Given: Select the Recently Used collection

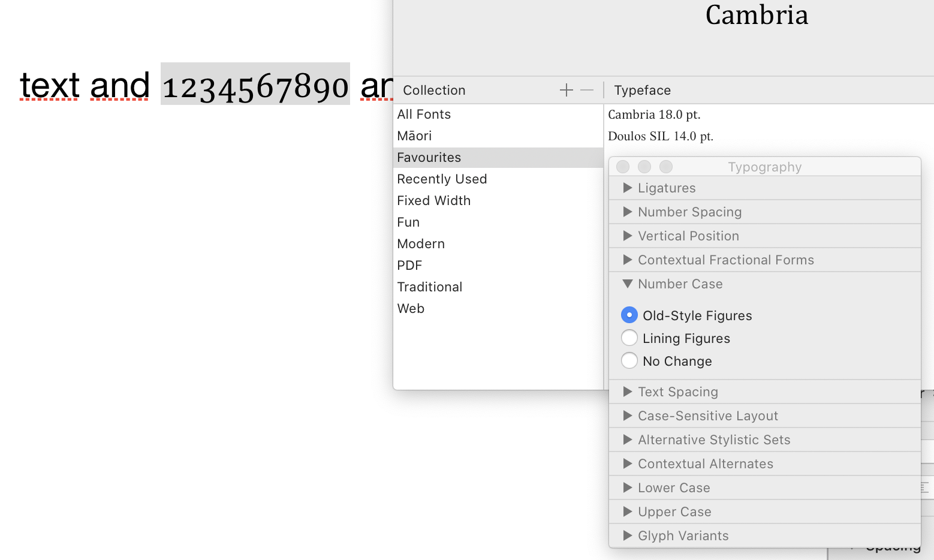Looking at the screenshot, I should (x=498, y=179).
